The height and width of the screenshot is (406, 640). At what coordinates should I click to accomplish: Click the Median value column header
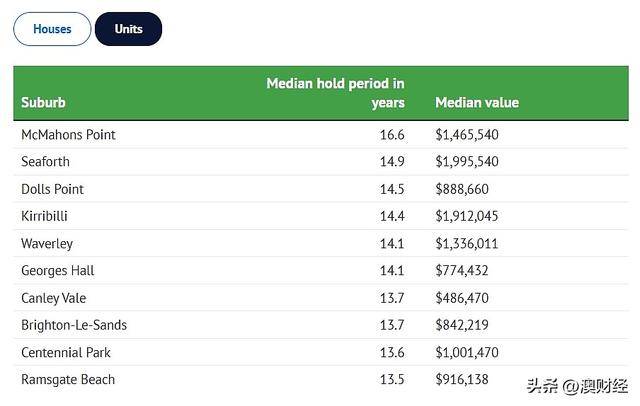point(477,102)
